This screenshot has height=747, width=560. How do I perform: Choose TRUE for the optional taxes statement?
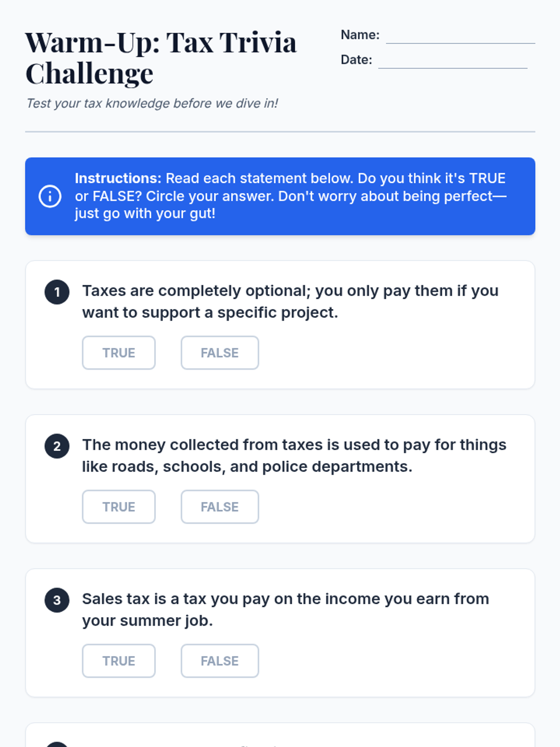pyautogui.click(x=119, y=353)
